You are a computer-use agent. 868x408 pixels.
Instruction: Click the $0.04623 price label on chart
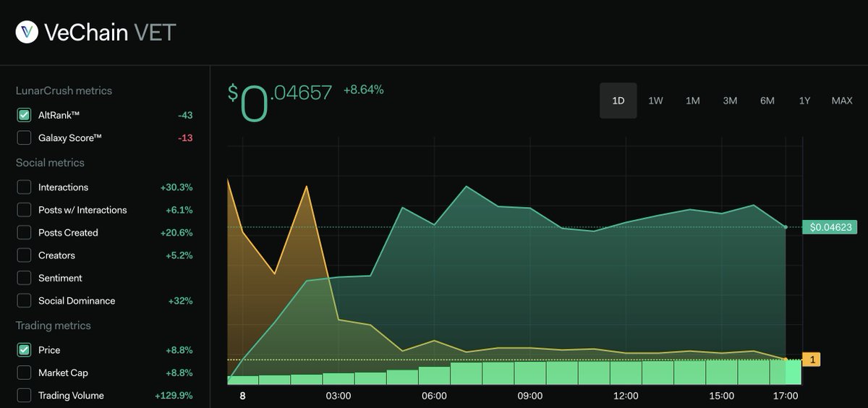point(830,227)
